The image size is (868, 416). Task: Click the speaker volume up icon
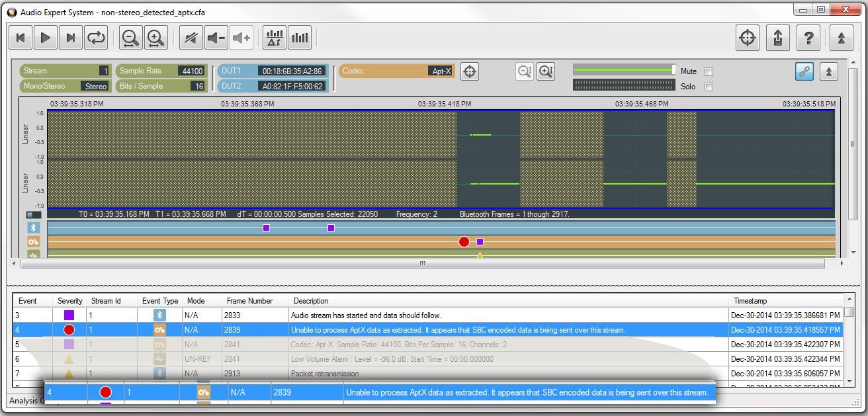coord(241,38)
